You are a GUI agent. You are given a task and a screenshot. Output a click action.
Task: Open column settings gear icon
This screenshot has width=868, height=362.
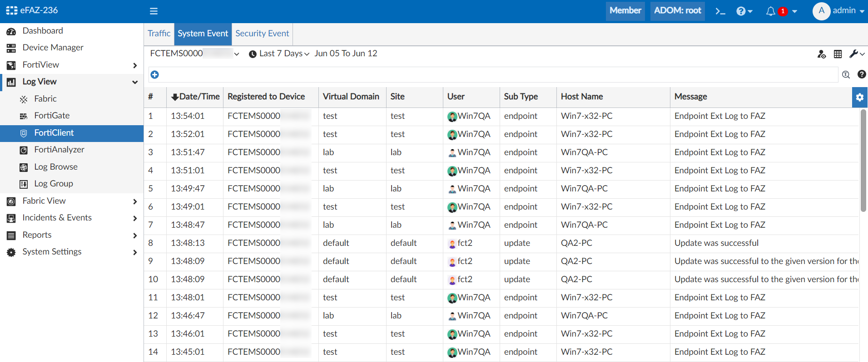[859, 98]
